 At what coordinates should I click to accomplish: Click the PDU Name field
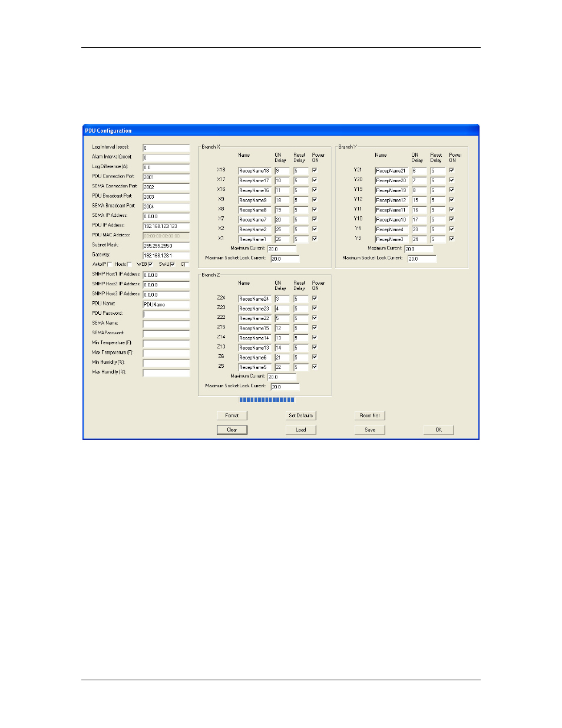tap(166, 304)
